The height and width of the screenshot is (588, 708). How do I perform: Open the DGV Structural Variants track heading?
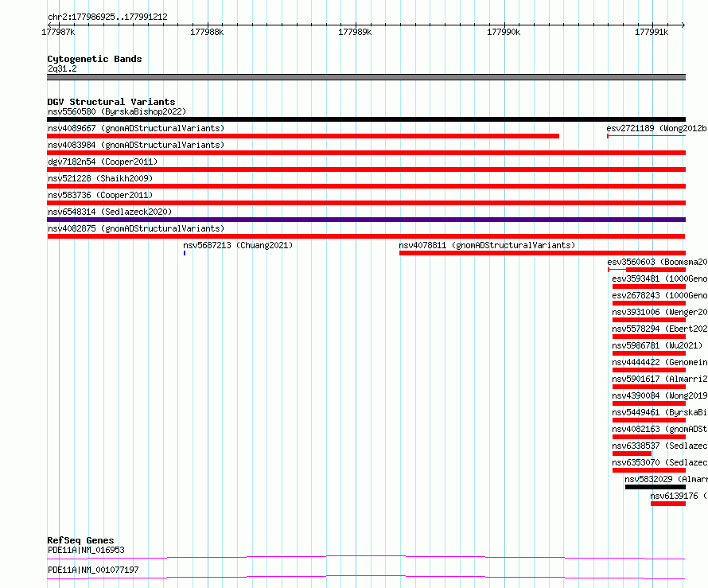(x=111, y=102)
